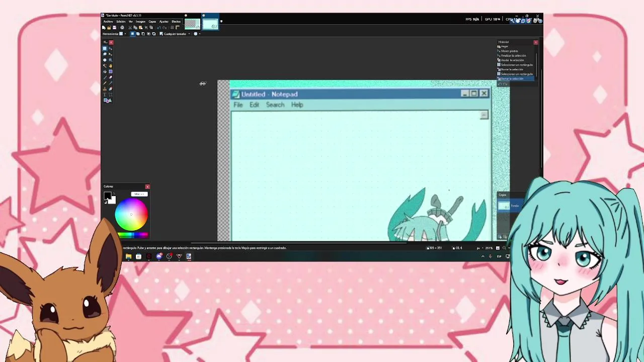
Task: Click the Más >> button
Action: [139, 194]
